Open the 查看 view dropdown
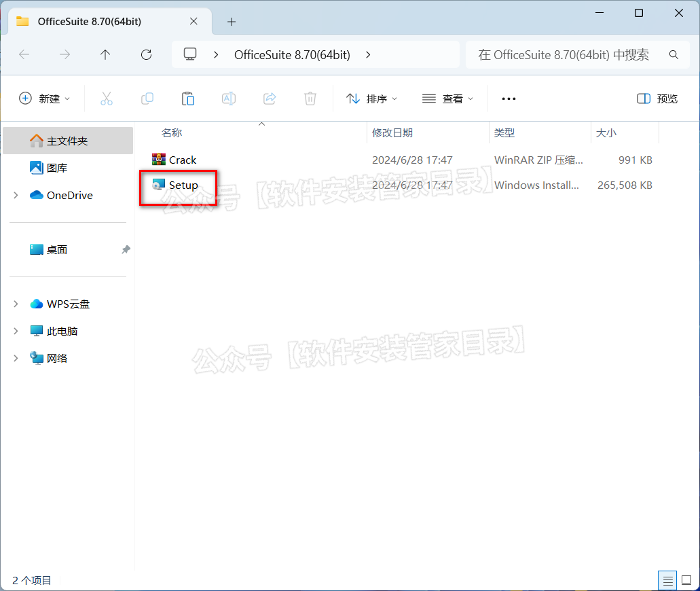This screenshot has height=591, width=700. (447, 98)
